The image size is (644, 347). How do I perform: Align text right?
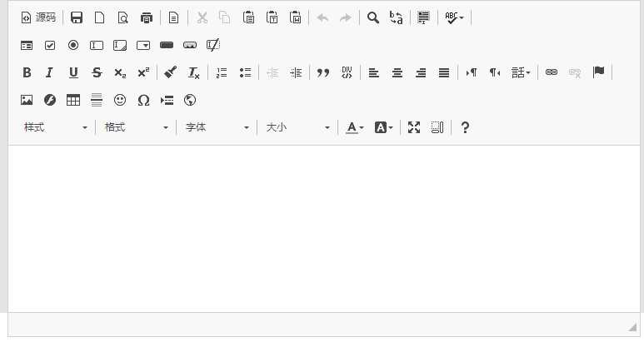point(421,72)
